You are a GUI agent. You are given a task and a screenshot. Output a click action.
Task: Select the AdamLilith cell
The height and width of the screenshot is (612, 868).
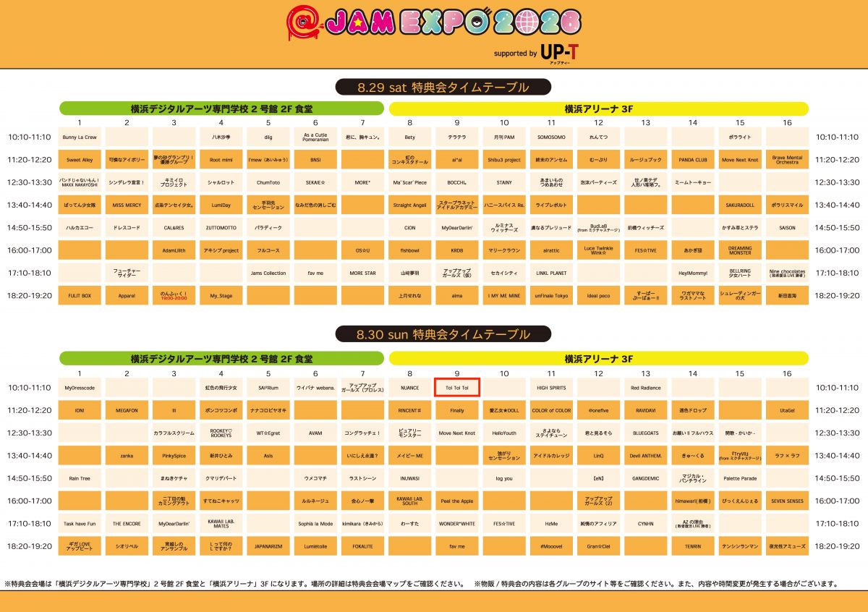point(174,251)
